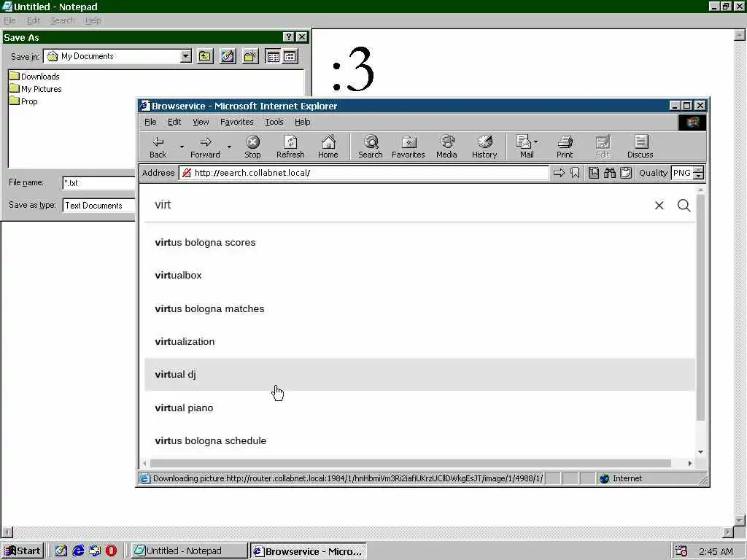Open the Mail button dropdown arrow
747x560 pixels.
coord(536,142)
